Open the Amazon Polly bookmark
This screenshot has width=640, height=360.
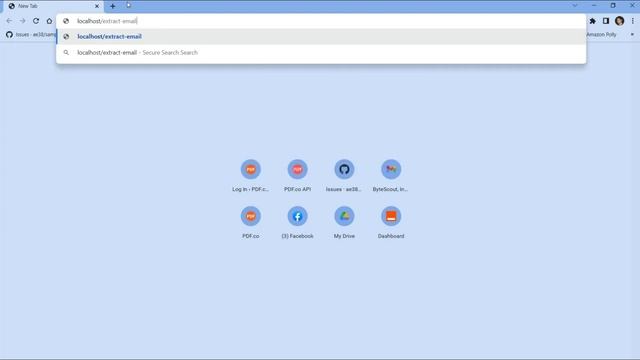pyautogui.click(x=601, y=35)
